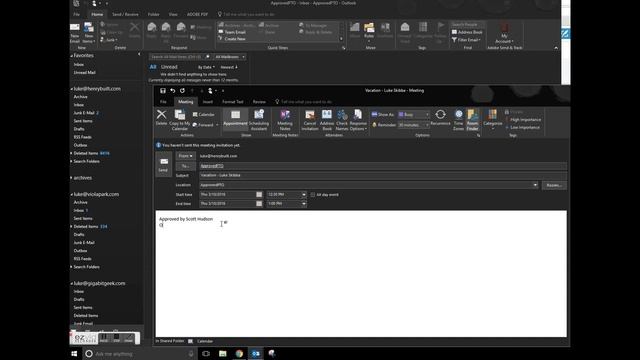This screenshot has height=360, width=640.
Task: Click the Forward button in the meeting ribbon
Action: click(205, 125)
